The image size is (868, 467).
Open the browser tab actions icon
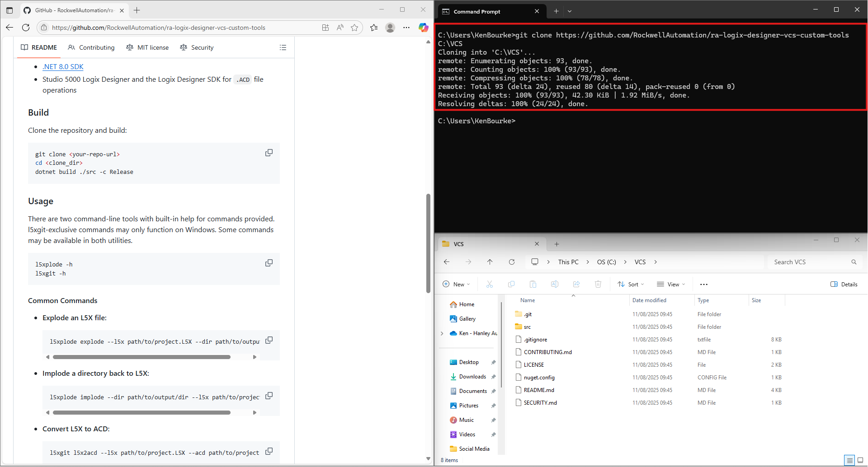click(x=9, y=10)
